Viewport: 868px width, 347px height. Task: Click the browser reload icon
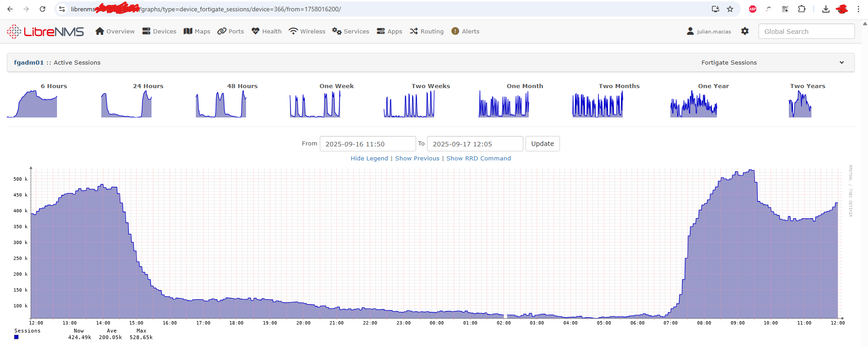[x=43, y=9]
